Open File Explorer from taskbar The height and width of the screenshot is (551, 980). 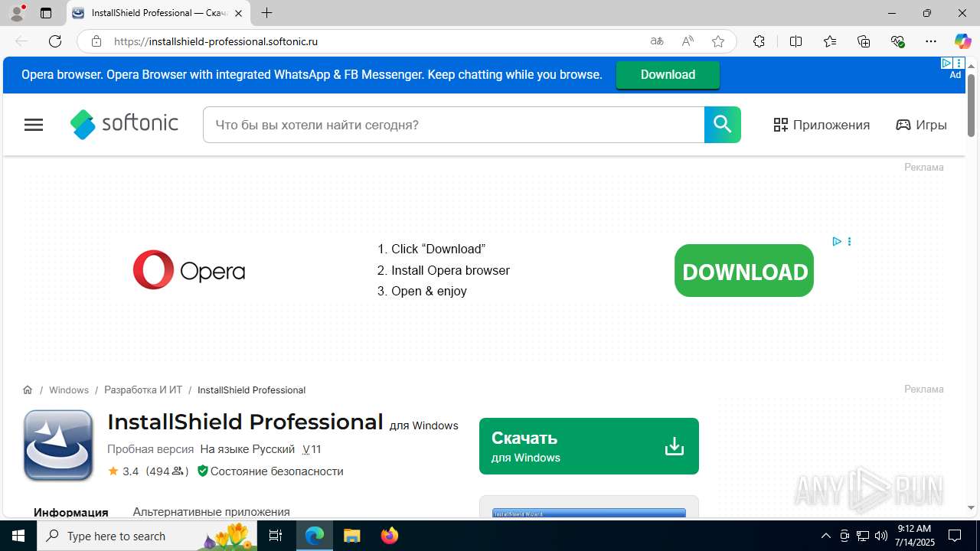tap(351, 536)
